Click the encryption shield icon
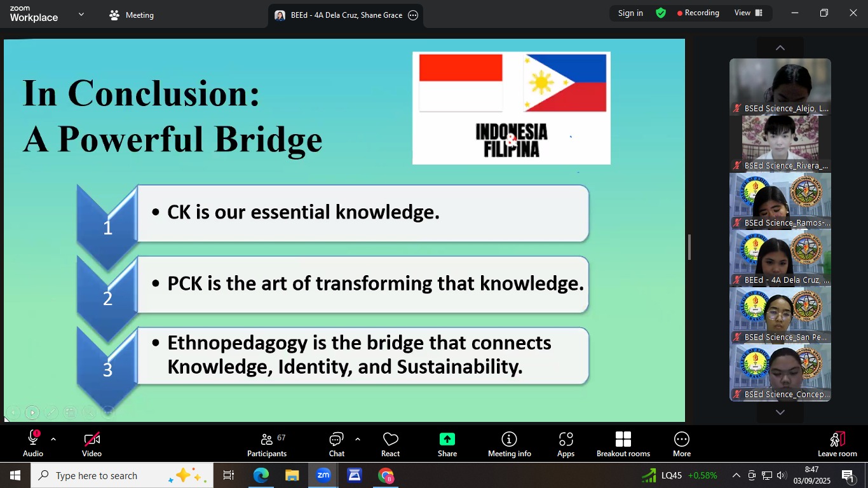Viewport: 868px width, 488px height. (661, 13)
